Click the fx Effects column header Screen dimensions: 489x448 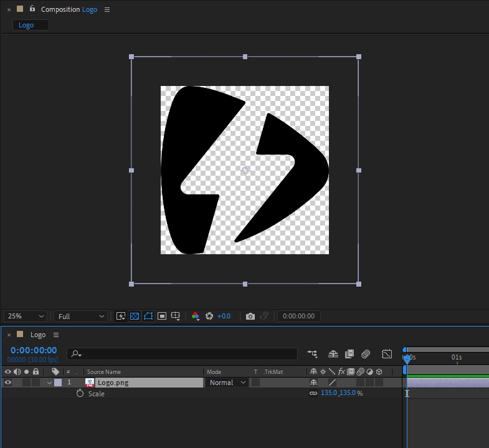341,371
